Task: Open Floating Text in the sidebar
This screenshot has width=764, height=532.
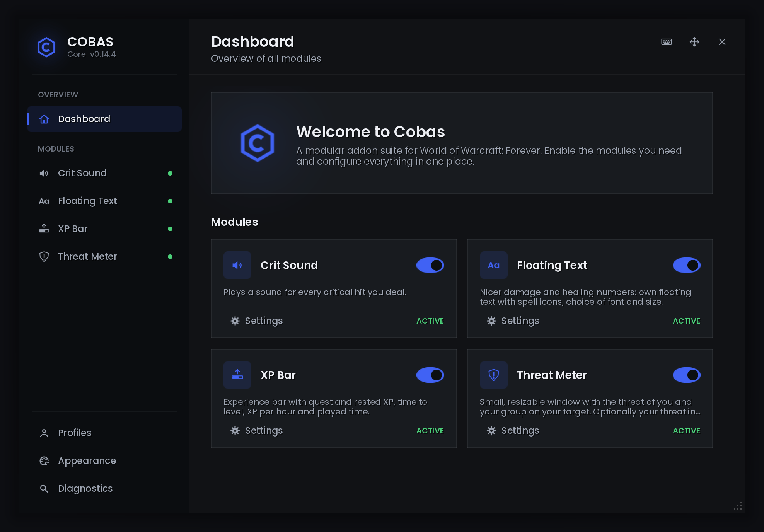Action: pos(104,201)
